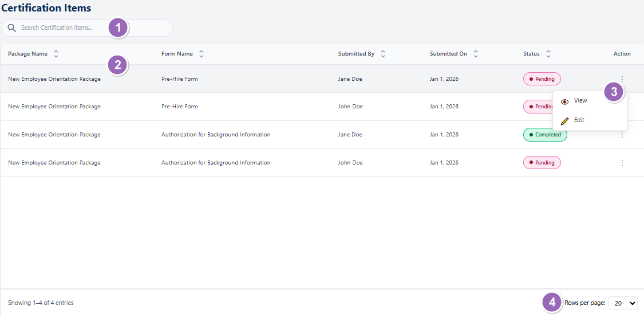Click package name in the Completed row

[54, 135]
